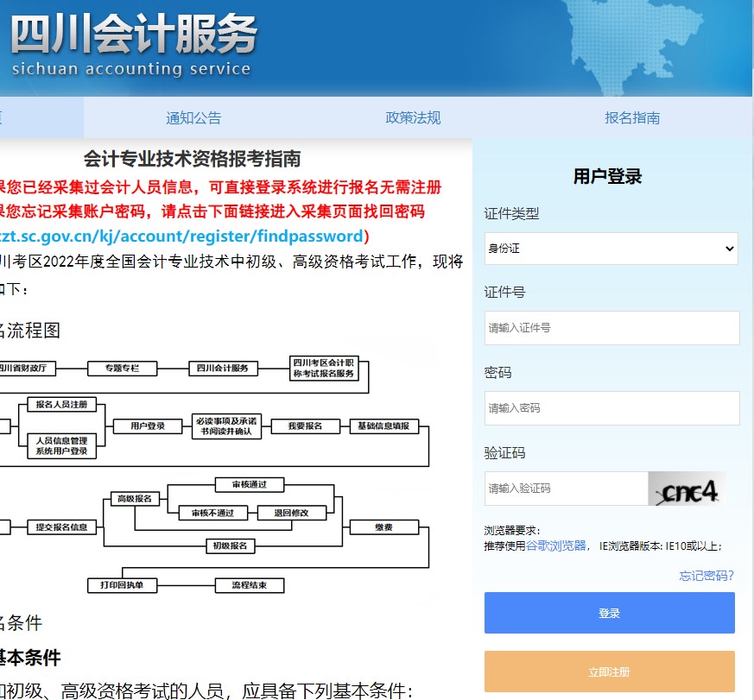
Task: Select the 用户登录 node in the flowchart
Action: click(147, 425)
